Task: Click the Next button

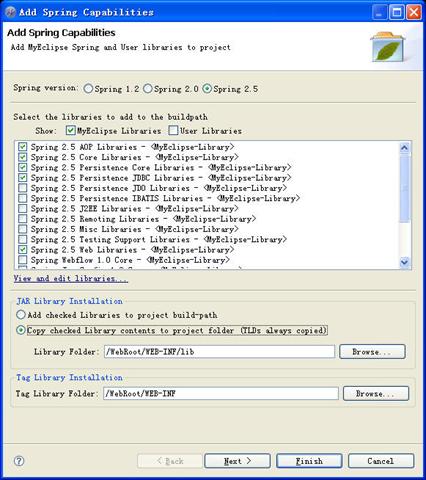Action: coord(237,461)
